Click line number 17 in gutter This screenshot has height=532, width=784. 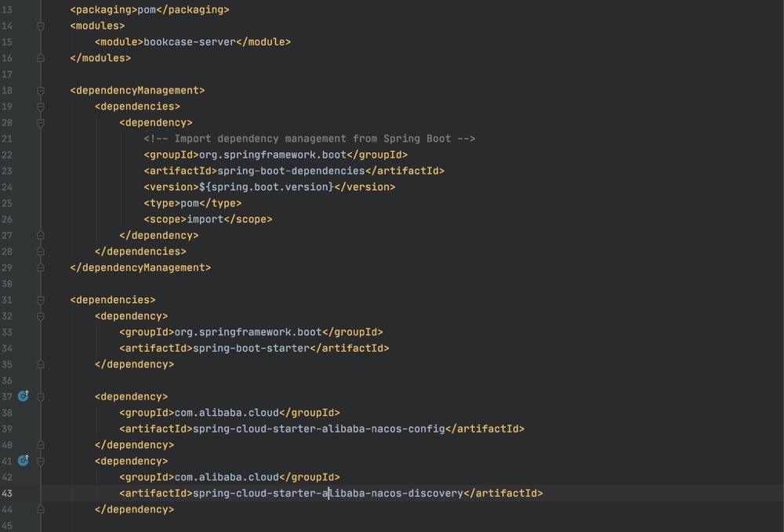[7, 74]
